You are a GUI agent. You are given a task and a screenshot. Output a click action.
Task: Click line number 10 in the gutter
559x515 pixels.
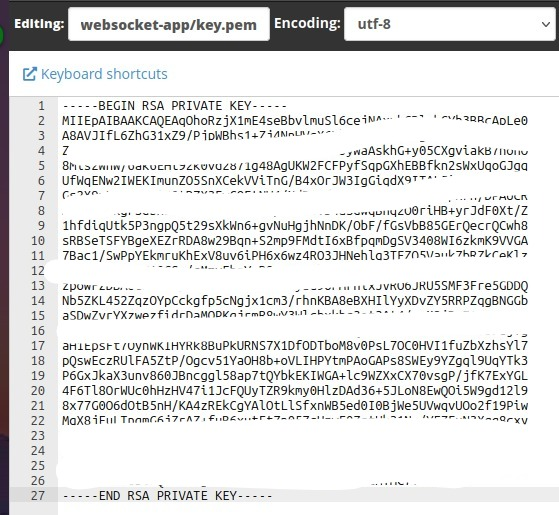pyautogui.click(x=38, y=241)
